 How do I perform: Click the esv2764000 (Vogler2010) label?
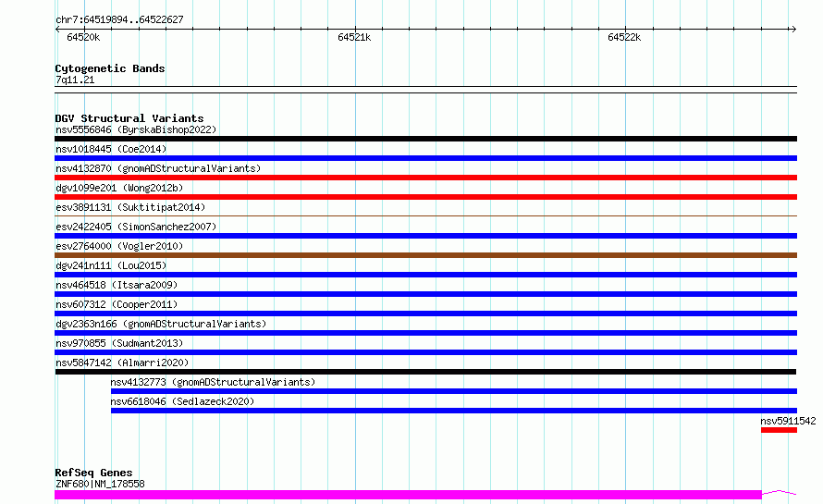click(x=119, y=246)
